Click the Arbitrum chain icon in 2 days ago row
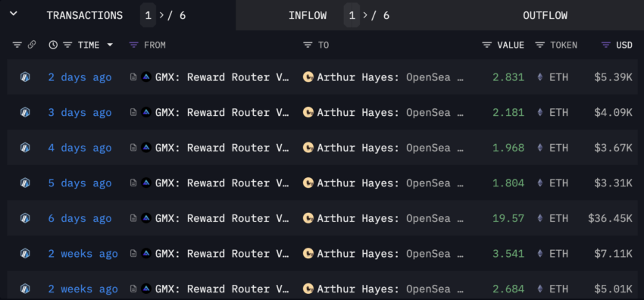The height and width of the screenshot is (300, 644). point(25,77)
